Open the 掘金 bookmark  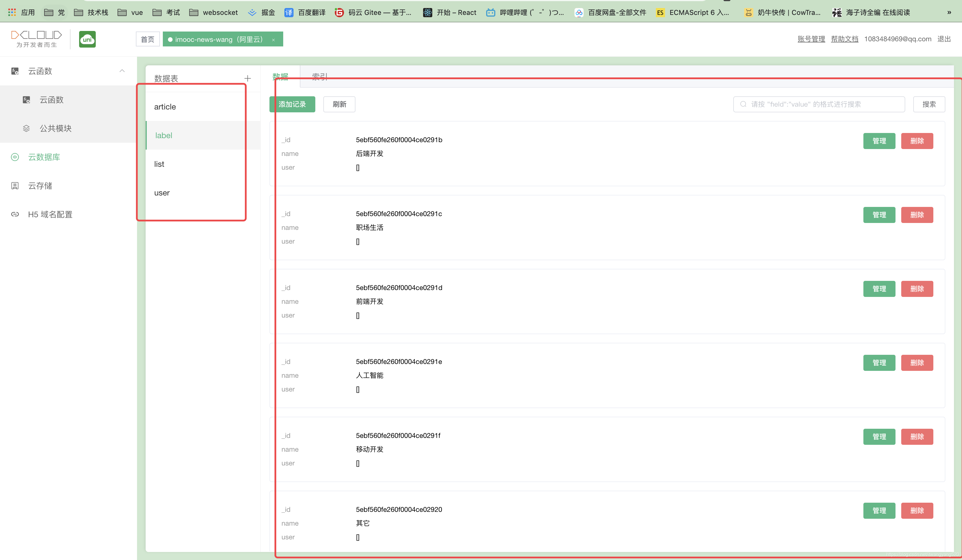click(x=261, y=12)
